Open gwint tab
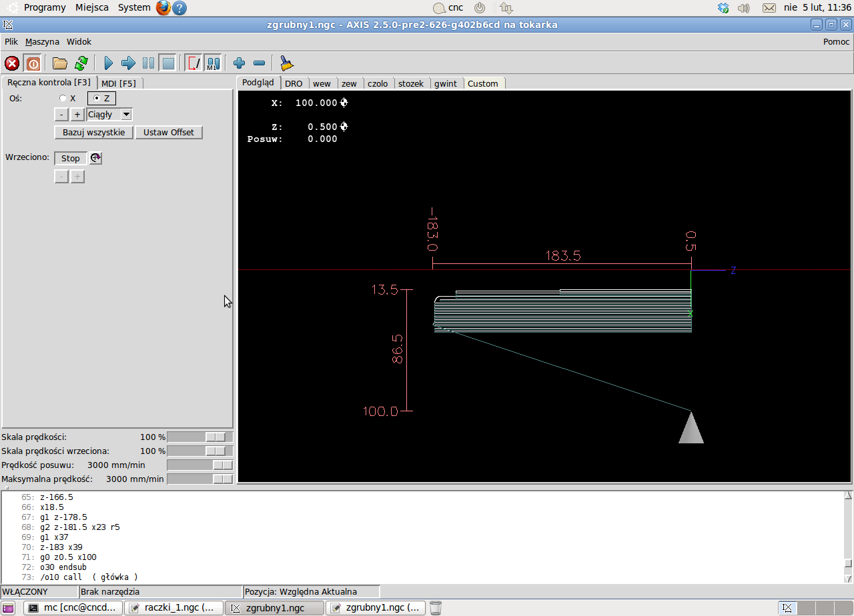The image size is (854, 616). coord(446,83)
